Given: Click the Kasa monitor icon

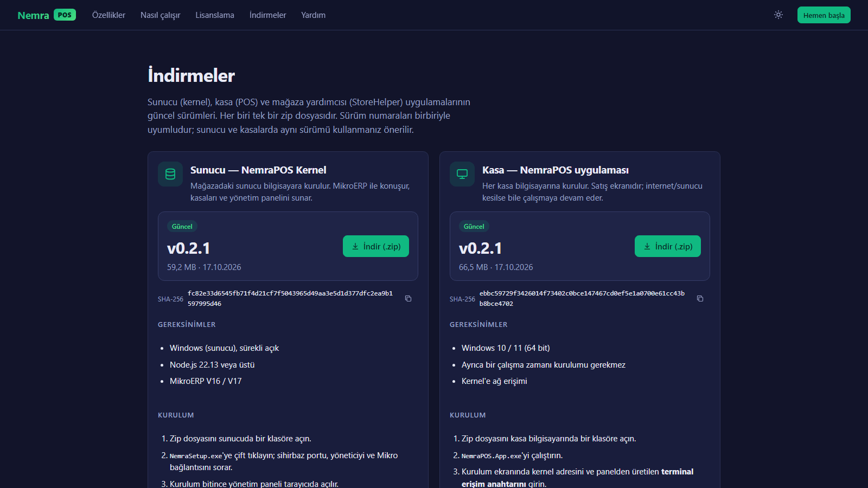Looking at the screenshot, I should (x=462, y=174).
